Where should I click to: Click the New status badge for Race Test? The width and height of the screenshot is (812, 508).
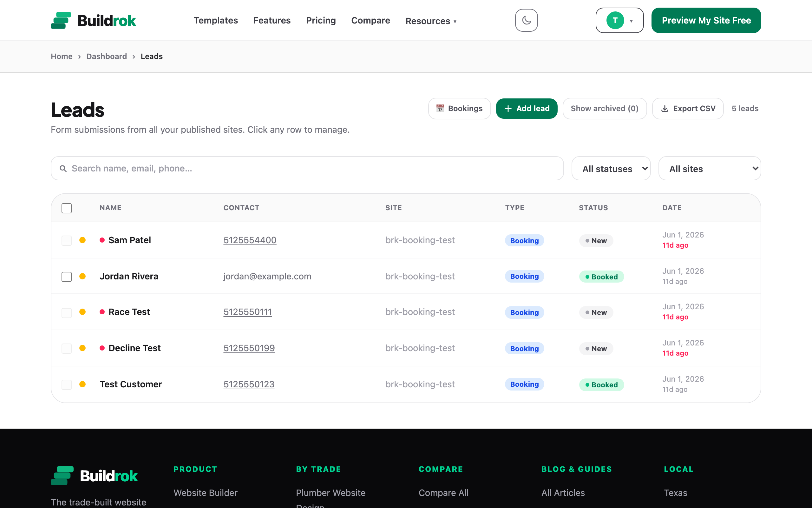(x=596, y=312)
